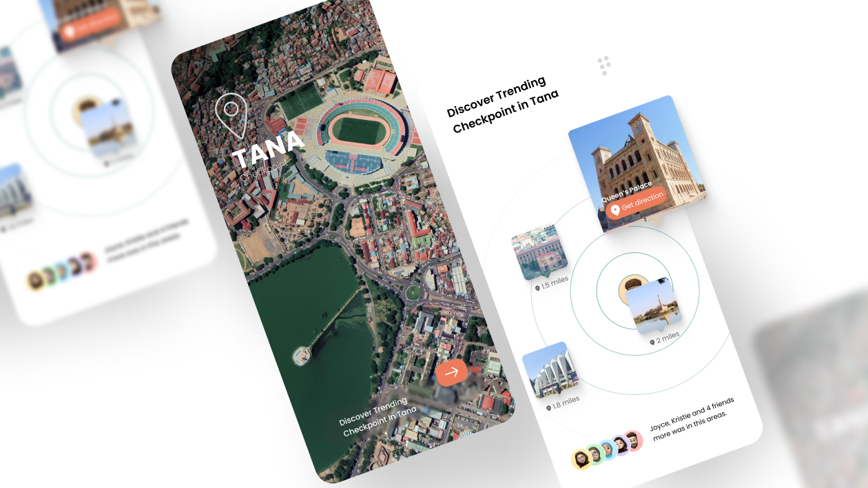Click the map pin icon above TANA
Screen dimensions: 868x488
tap(231, 116)
